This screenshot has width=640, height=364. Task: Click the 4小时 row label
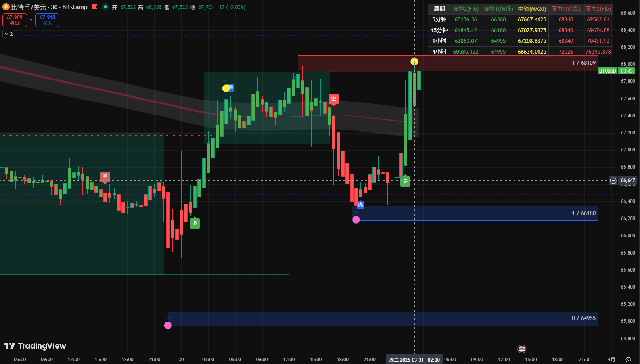pyautogui.click(x=439, y=52)
